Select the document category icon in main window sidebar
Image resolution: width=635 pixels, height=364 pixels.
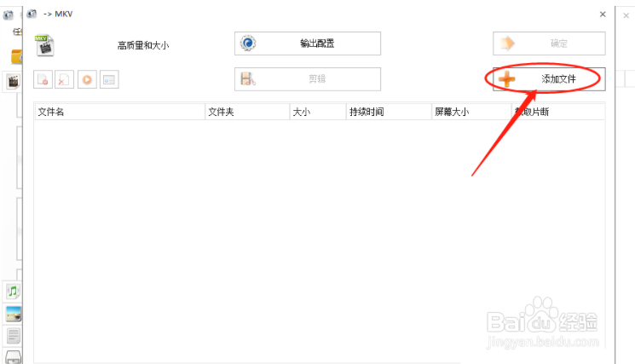(x=14, y=336)
